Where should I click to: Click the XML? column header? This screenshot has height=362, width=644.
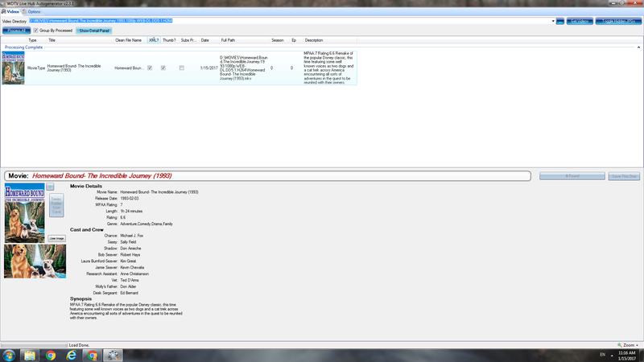click(x=154, y=40)
